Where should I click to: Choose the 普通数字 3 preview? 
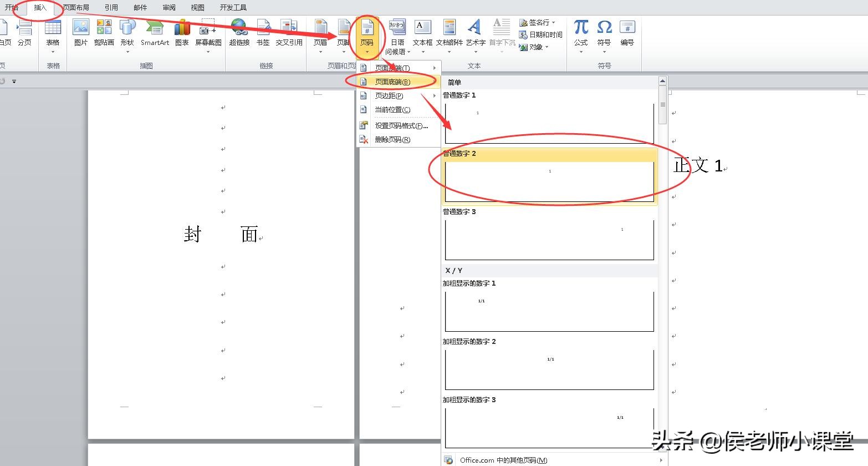tap(549, 235)
